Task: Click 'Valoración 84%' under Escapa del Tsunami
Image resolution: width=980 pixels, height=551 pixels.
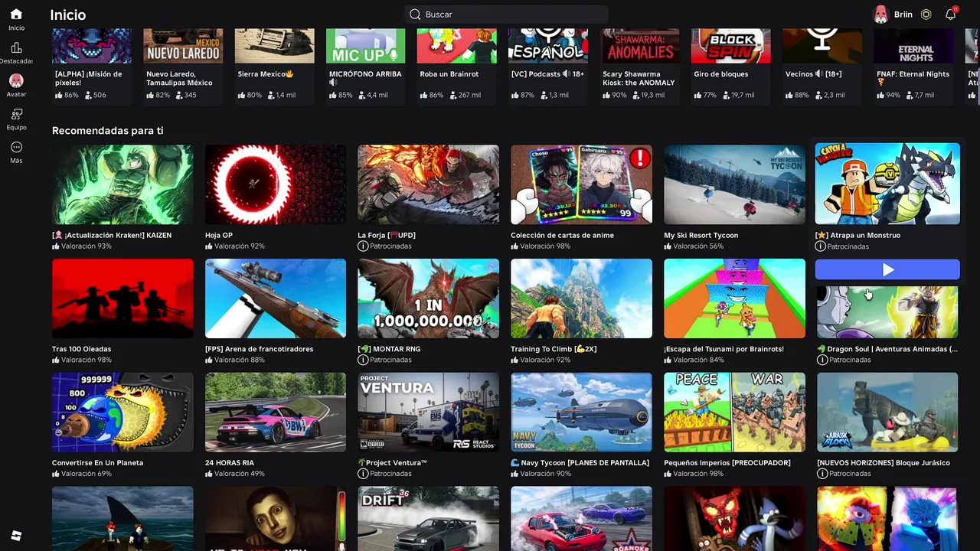Action: (x=698, y=360)
